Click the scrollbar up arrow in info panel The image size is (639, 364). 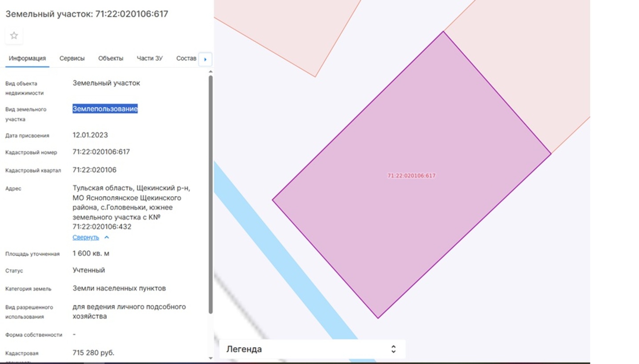tap(211, 71)
